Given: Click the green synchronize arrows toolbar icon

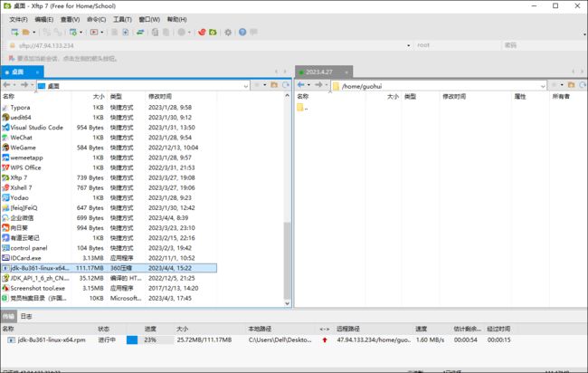Looking at the screenshot, I should coord(140,33).
